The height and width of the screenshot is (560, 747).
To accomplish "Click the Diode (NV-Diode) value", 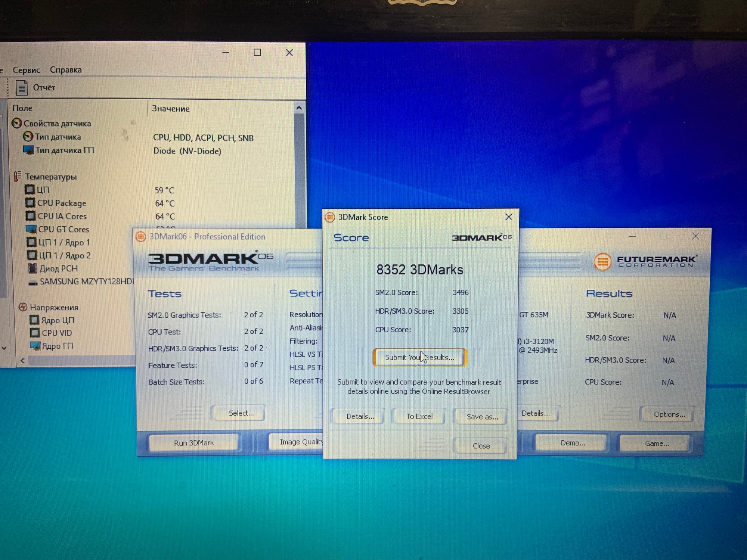I will (x=187, y=151).
